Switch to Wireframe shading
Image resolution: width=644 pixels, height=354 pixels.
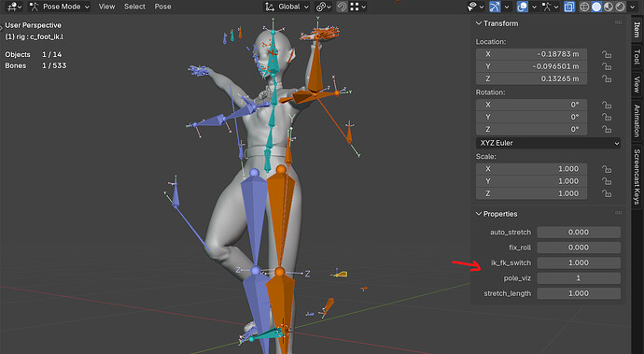click(x=584, y=7)
